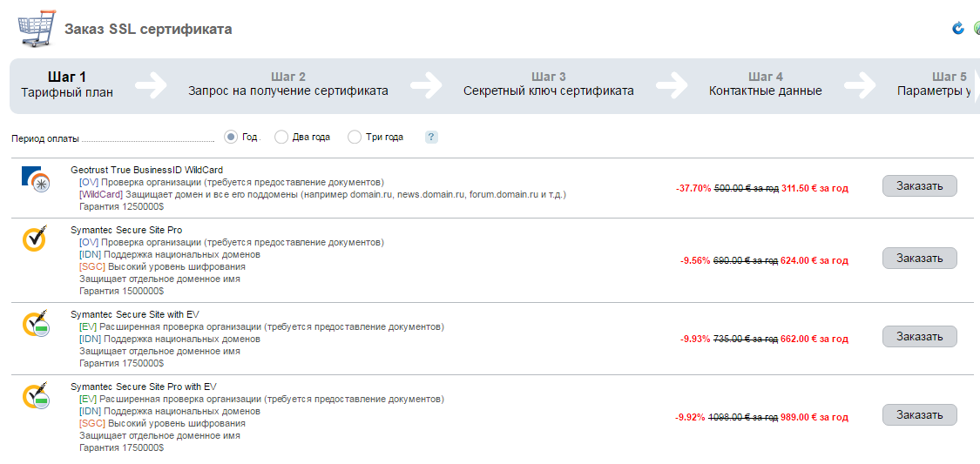
Task: Go to Шаг 3 Секретный ключ сертификата
Action: (548, 84)
